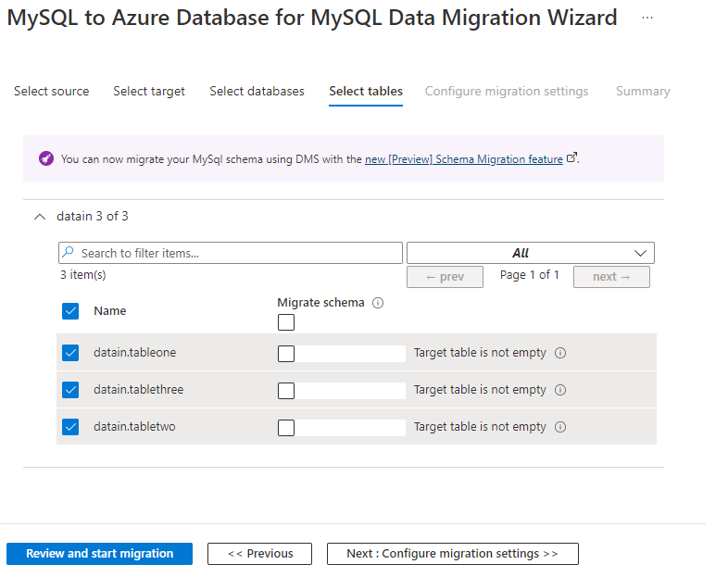This screenshot has width=728, height=577.
Task: Check the Migrate schema header checkbox
Action: click(286, 322)
